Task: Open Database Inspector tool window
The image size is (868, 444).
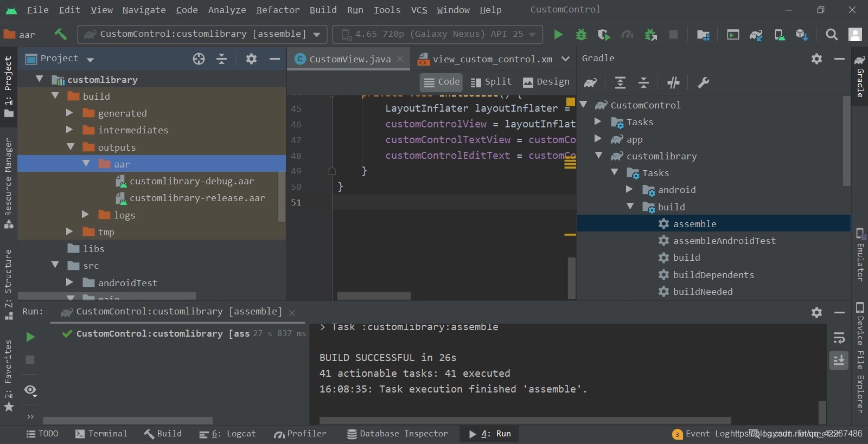Action: click(397, 434)
